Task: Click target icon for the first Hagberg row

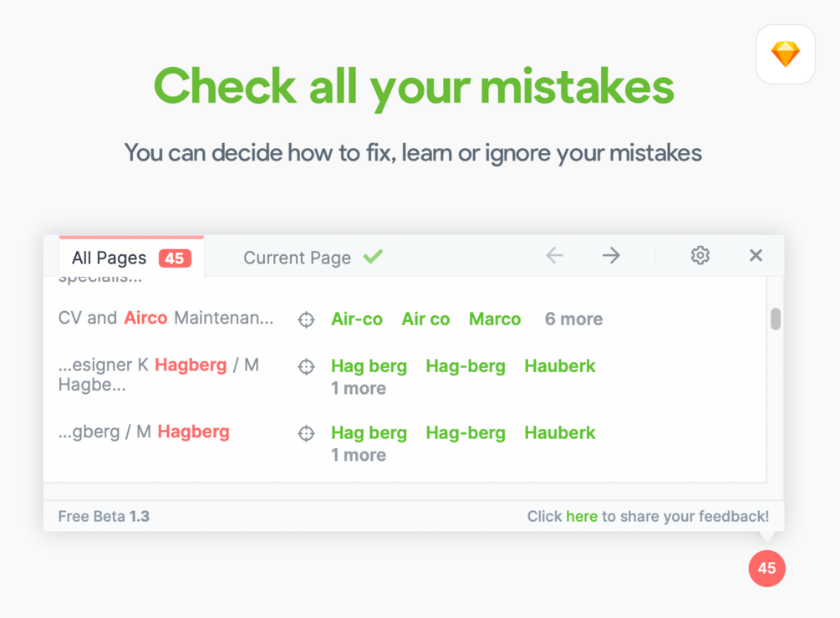Action: click(306, 366)
